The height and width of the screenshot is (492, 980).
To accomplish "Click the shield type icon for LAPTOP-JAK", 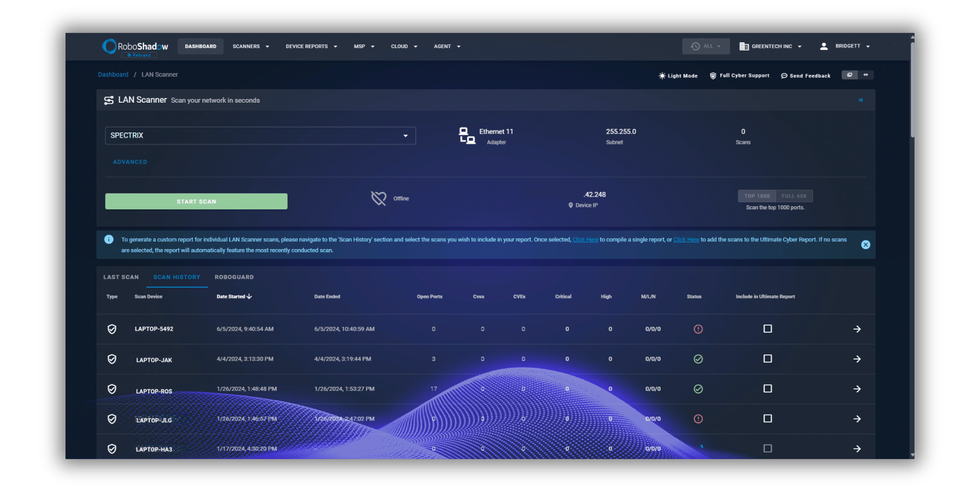I will click(112, 359).
